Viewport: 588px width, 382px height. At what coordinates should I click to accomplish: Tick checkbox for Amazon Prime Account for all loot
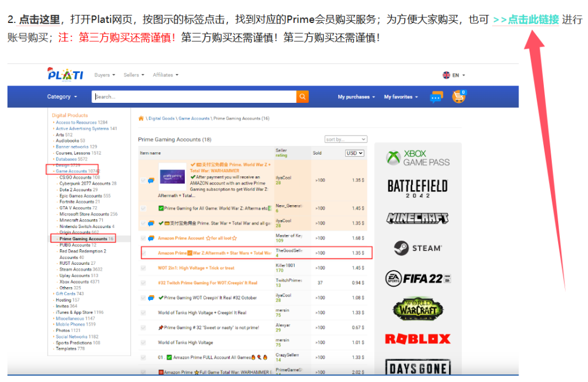click(143, 238)
